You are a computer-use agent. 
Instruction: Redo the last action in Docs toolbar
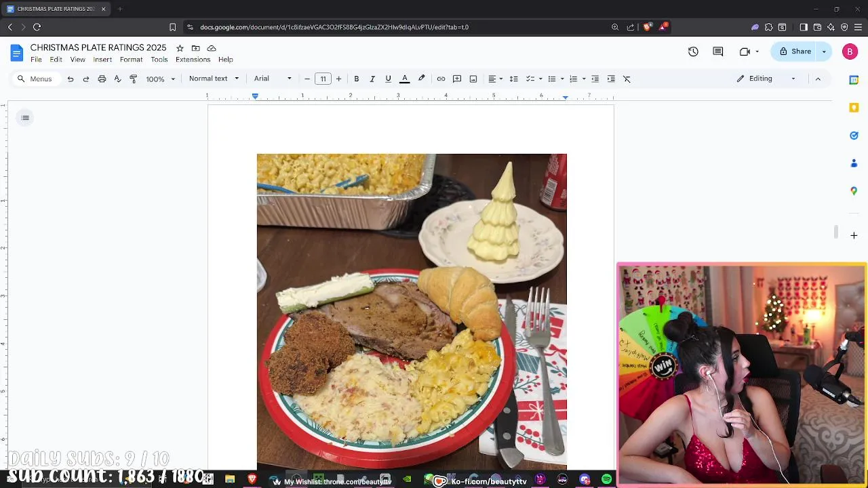(86, 79)
